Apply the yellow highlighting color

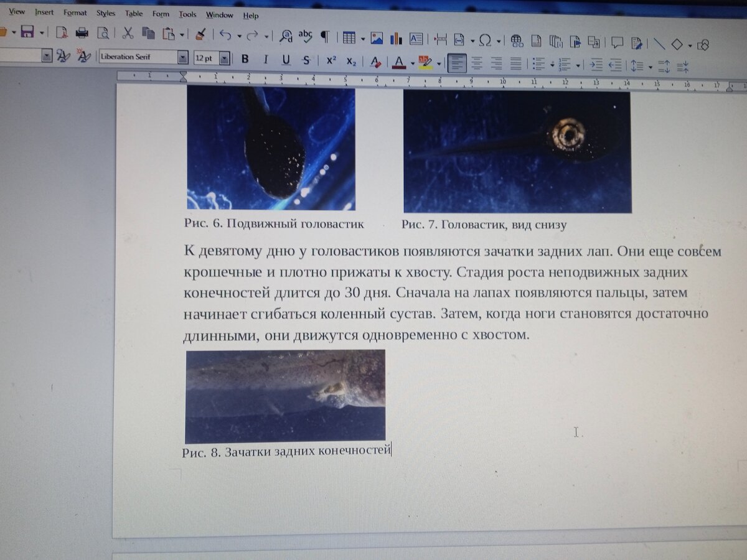[x=426, y=62]
